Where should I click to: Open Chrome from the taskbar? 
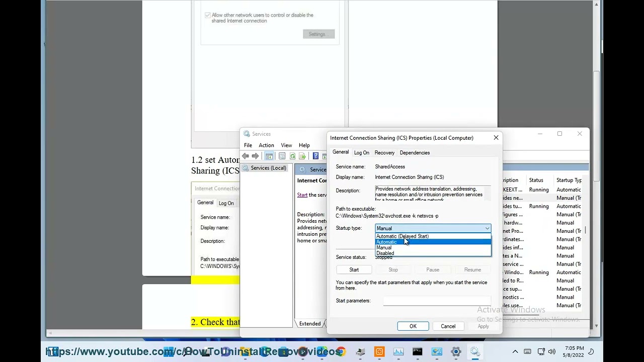point(341,352)
